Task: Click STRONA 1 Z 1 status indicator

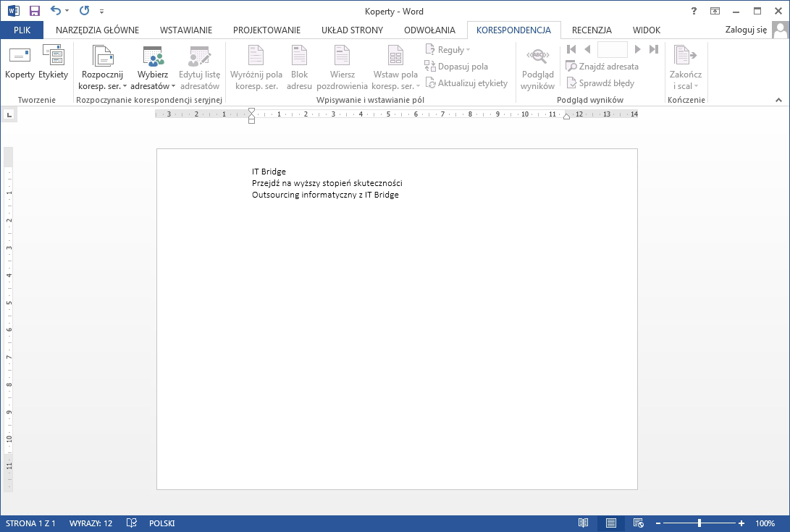Action: pos(30,523)
